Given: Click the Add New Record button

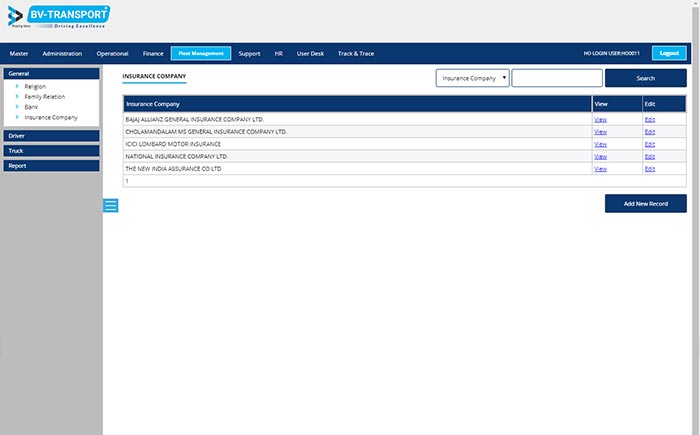Looking at the screenshot, I should point(646,204).
